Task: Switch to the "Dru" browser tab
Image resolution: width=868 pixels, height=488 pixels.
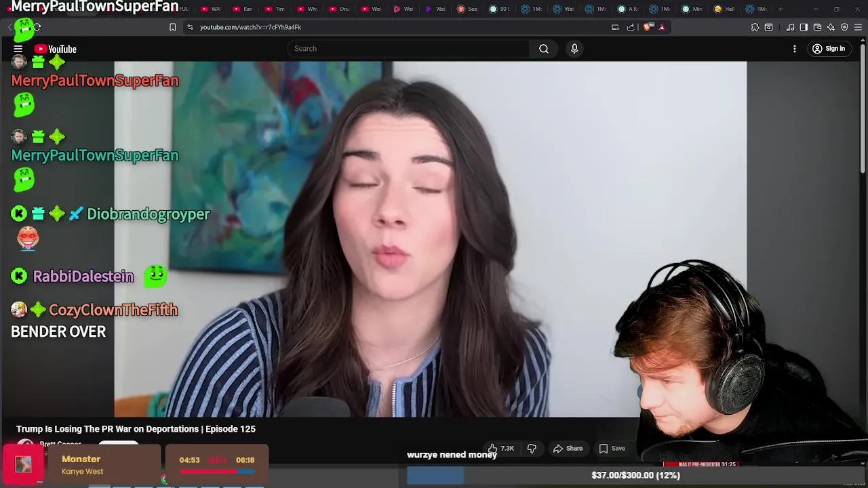Action: click(338, 9)
